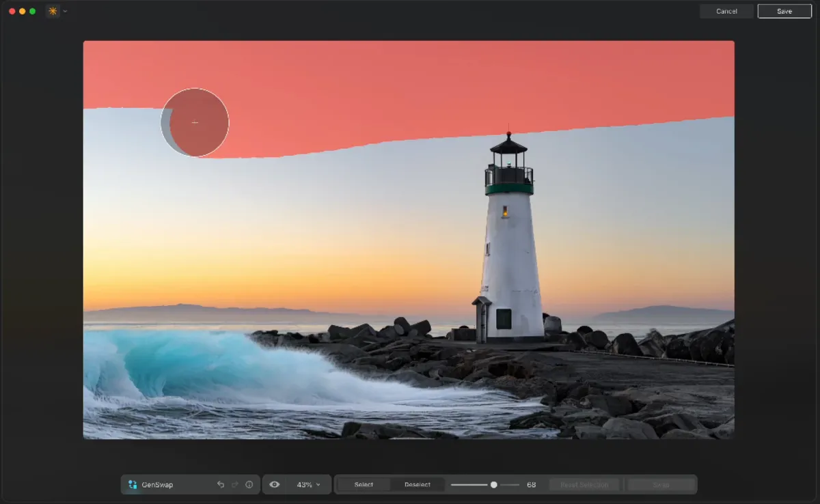This screenshot has width=820, height=504.
Task: Click the GenSwap tool icon
Action: tap(133, 484)
